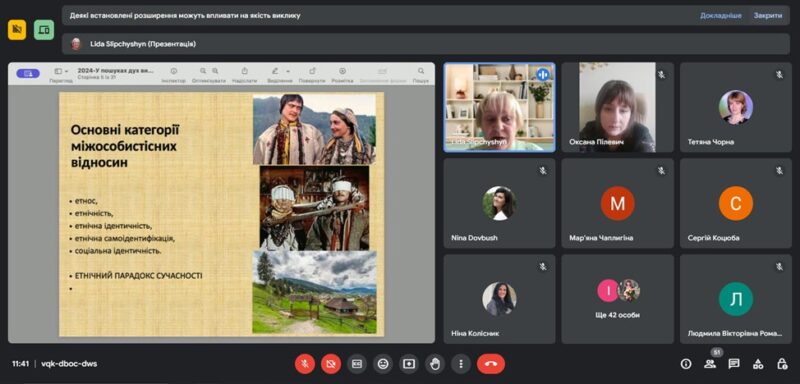Click Сергій Коцюба C avatar
Image resolution: width=800 pixels, height=384 pixels.
click(736, 203)
